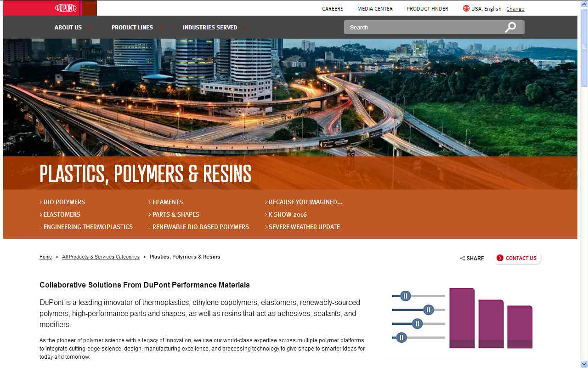588x368 pixels.
Task: Click the DuPont logo
Action: tap(66, 8)
